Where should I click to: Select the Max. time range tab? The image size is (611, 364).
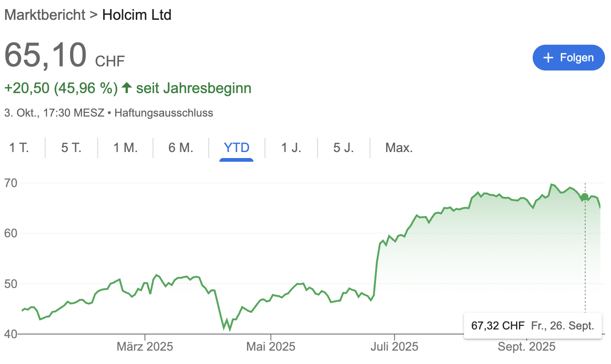pos(399,148)
